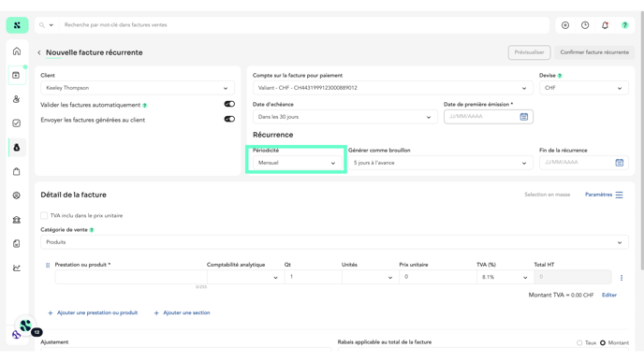Open the Compte sur la facture dropdown

(392, 88)
